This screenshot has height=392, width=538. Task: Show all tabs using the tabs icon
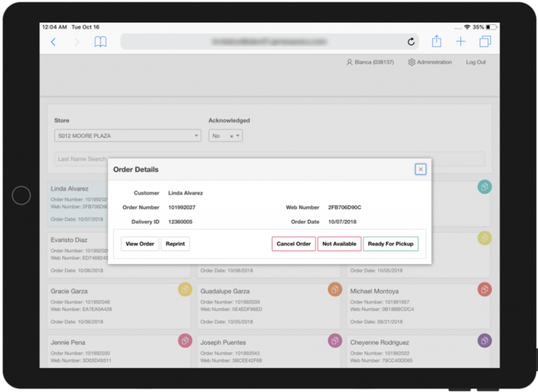485,42
